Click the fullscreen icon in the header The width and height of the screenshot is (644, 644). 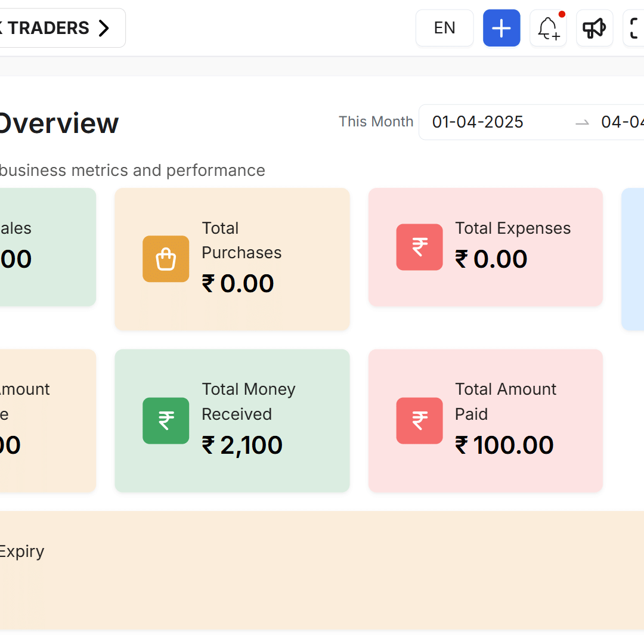tap(634, 28)
